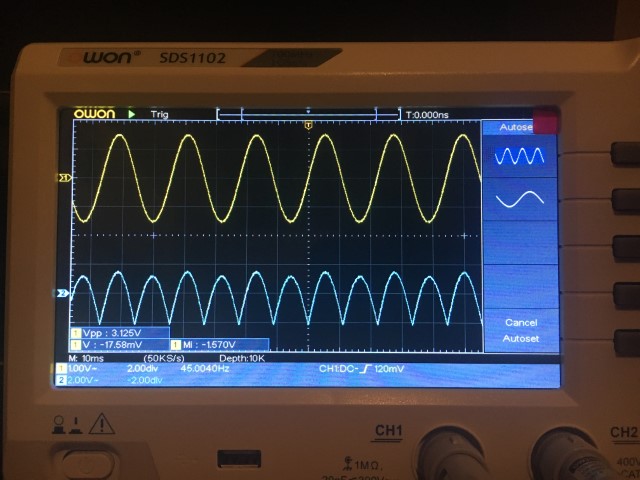This screenshot has width=640, height=480.
Task: Click the green run status arrow
Action: 131,114
